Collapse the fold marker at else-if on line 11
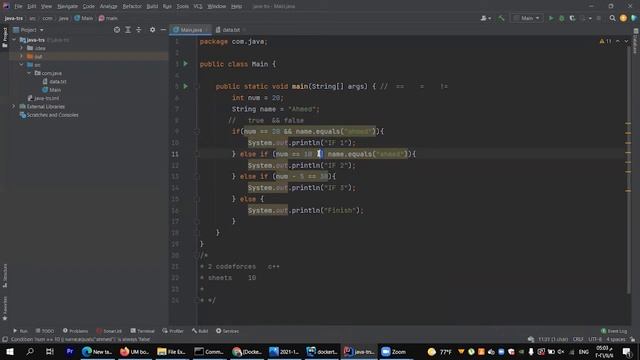 (x=197, y=154)
